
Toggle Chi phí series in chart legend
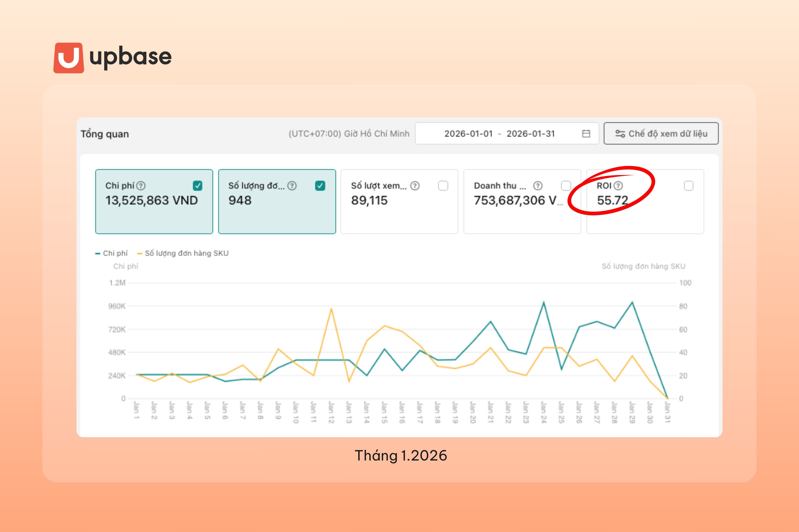tap(111, 253)
